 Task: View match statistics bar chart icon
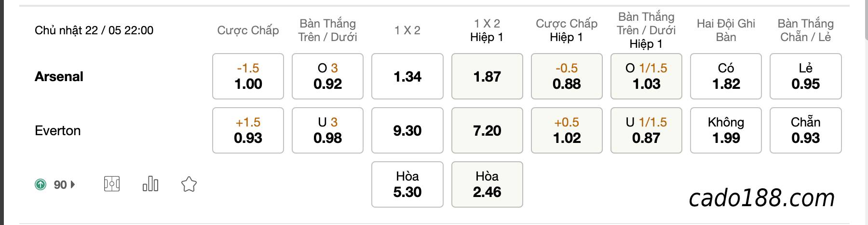[x=150, y=184]
